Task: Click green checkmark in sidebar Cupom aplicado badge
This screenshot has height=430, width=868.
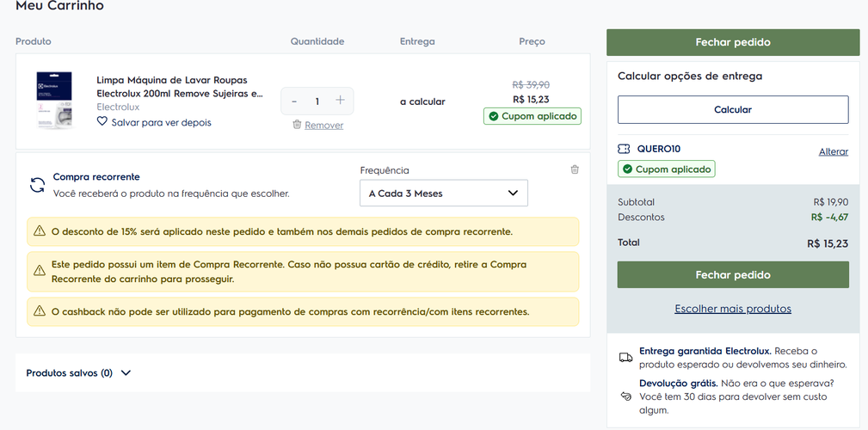Action: (627, 169)
